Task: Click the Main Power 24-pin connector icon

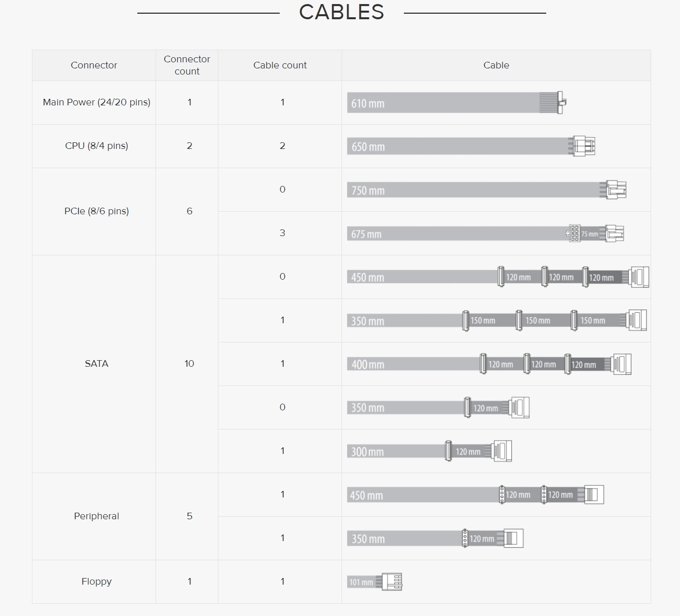Action: (560, 102)
